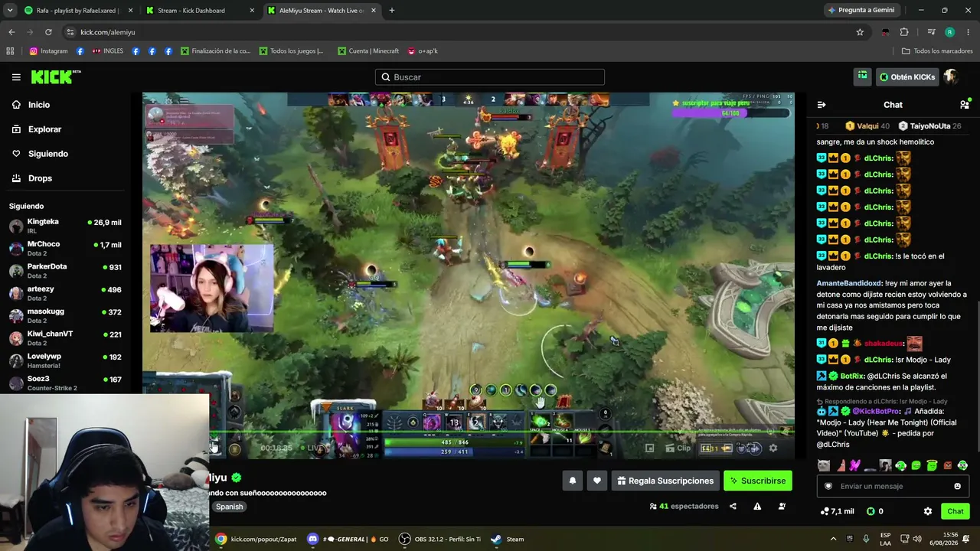
Task: Open Drops in sidebar
Action: [x=33, y=178]
